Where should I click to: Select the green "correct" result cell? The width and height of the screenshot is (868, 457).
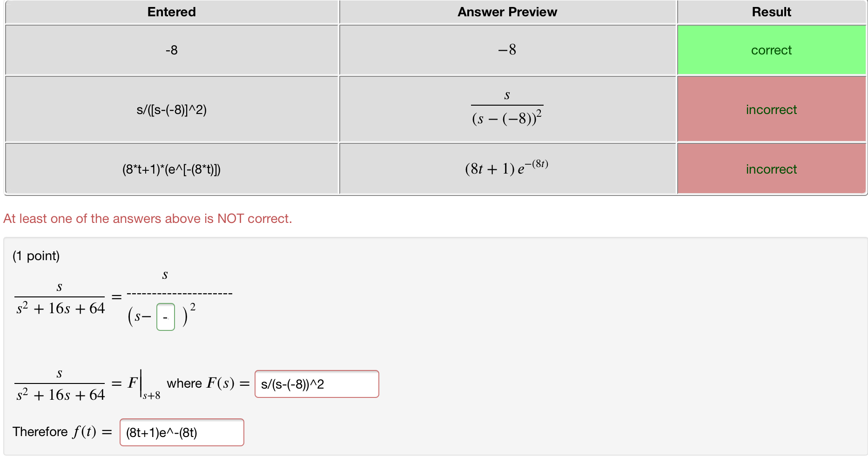click(x=771, y=50)
